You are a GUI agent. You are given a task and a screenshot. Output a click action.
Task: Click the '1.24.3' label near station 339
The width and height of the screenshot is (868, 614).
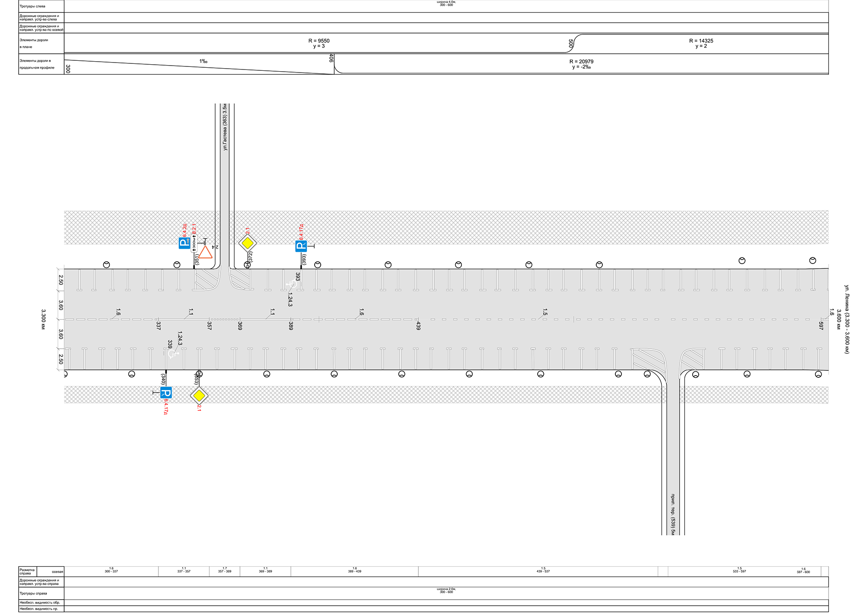tap(180, 338)
